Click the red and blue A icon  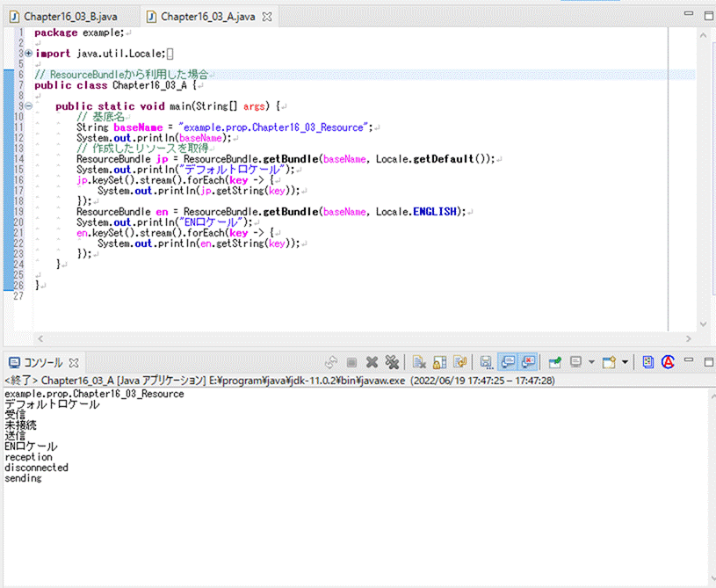tap(668, 362)
